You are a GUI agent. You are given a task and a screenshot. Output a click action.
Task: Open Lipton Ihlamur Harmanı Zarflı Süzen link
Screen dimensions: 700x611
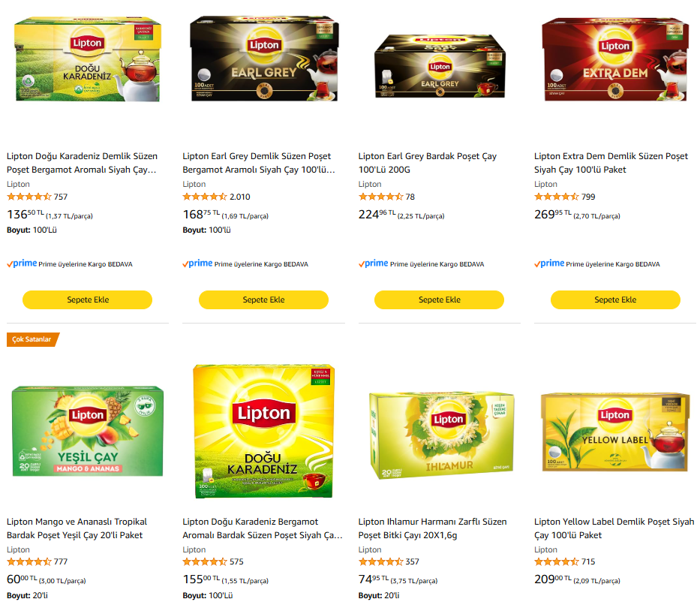(433, 528)
